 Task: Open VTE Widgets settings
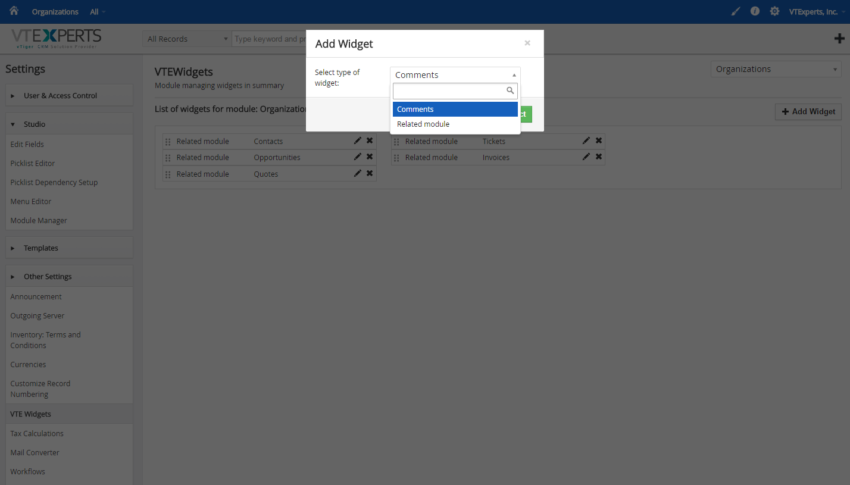point(30,414)
